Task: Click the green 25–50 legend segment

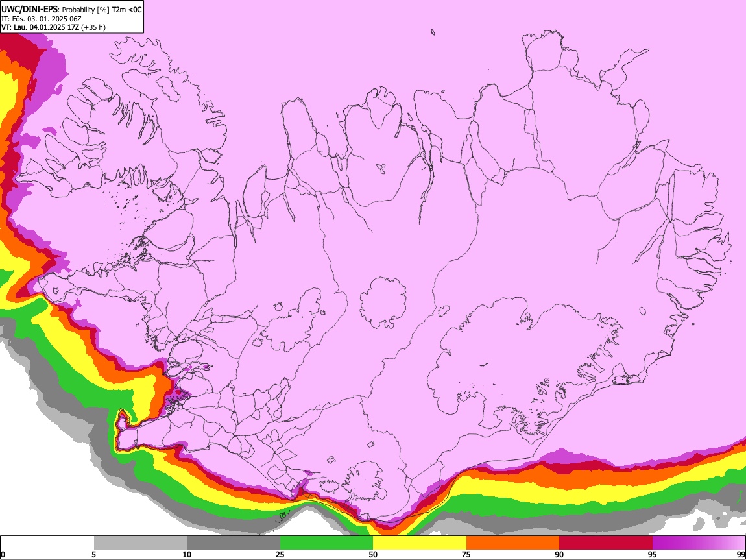Action: [326, 543]
